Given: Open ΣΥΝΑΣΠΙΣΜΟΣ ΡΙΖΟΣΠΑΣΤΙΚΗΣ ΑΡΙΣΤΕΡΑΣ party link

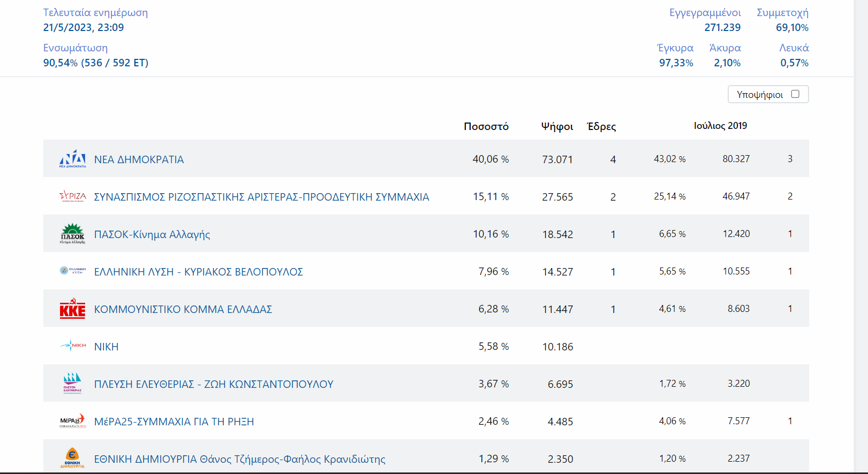Looking at the screenshot, I should click(x=261, y=197).
